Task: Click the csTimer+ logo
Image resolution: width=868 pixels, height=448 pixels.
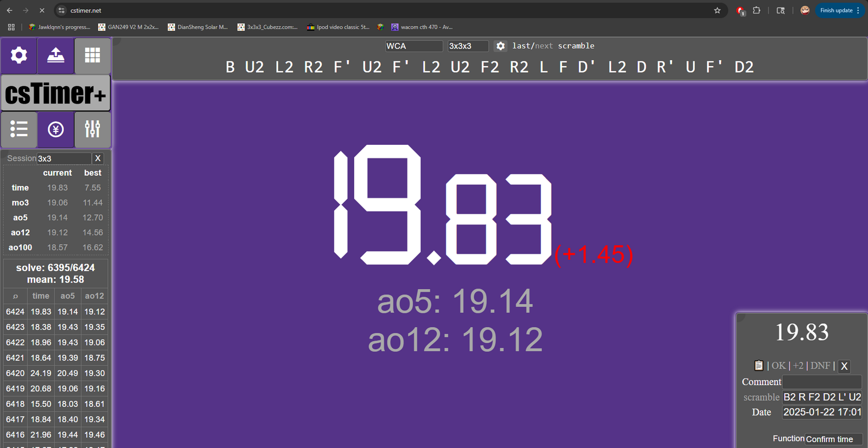Action: coord(56,93)
